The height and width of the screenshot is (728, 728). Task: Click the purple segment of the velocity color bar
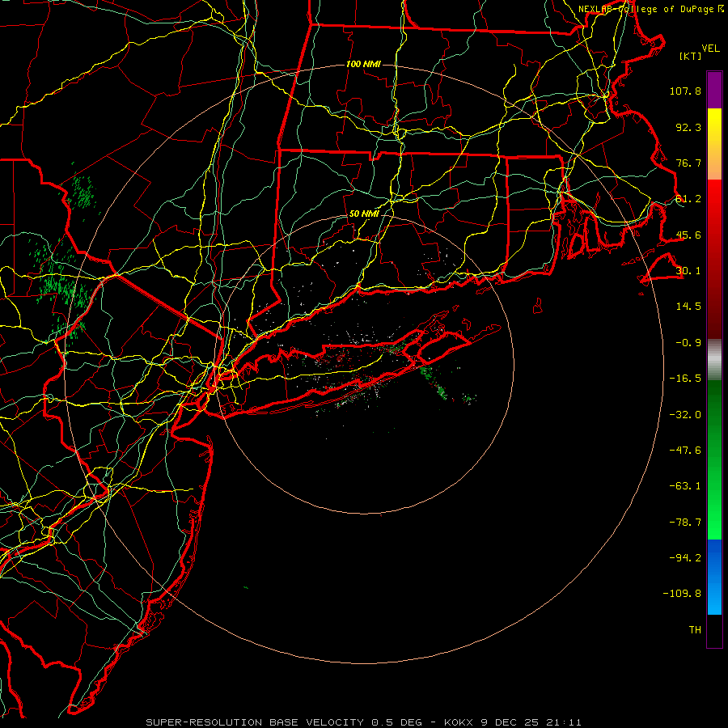pyautogui.click(x=714, y=90)
